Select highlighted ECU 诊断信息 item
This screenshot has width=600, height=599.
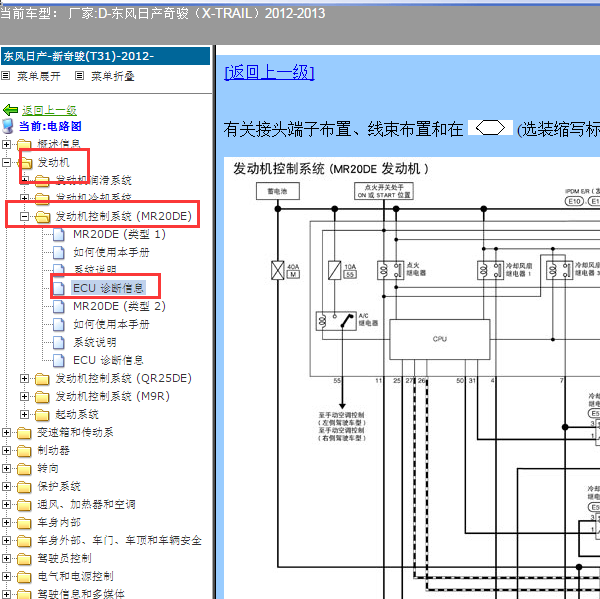pyautogui.click(x=108, y=288)
